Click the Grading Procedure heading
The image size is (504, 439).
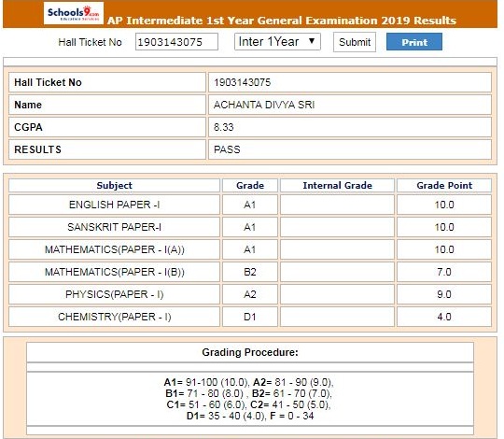click(250, 352)
